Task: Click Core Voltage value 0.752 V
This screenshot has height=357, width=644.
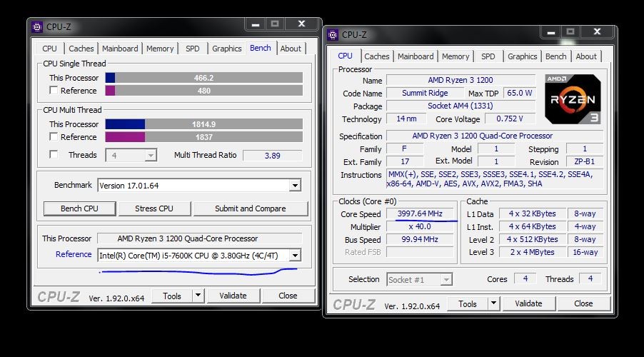Action: click(x=510, y=119)
